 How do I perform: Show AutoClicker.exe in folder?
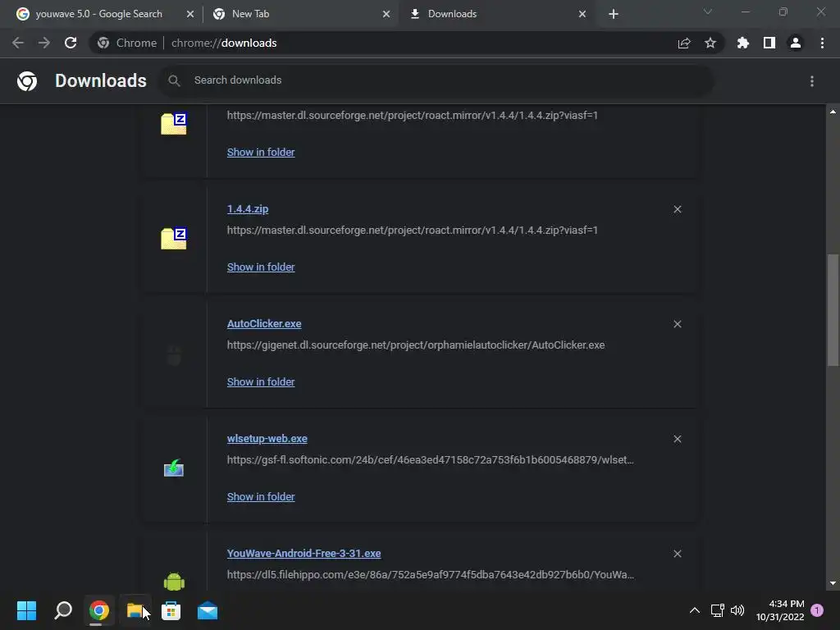(261, 381)
